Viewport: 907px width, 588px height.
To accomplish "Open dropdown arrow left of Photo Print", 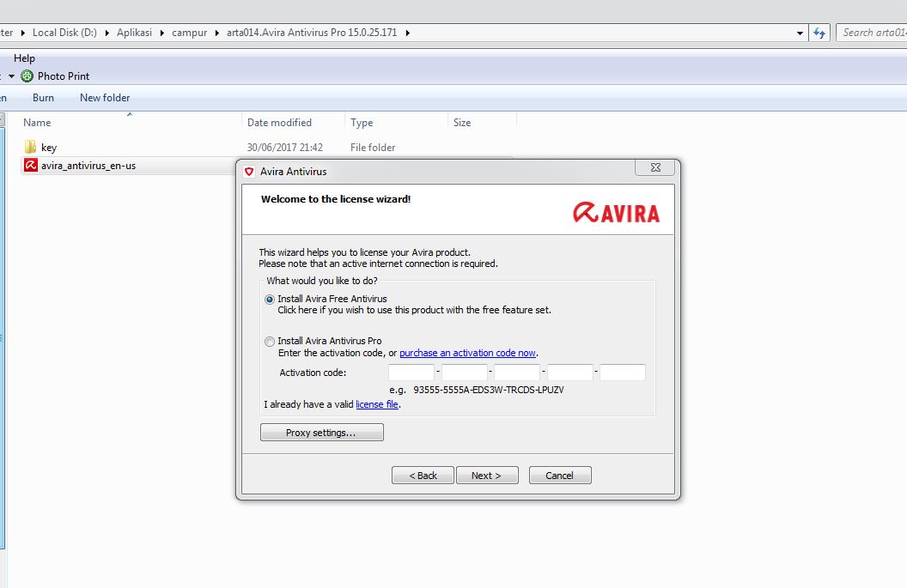I will click(x=11, y=76).
